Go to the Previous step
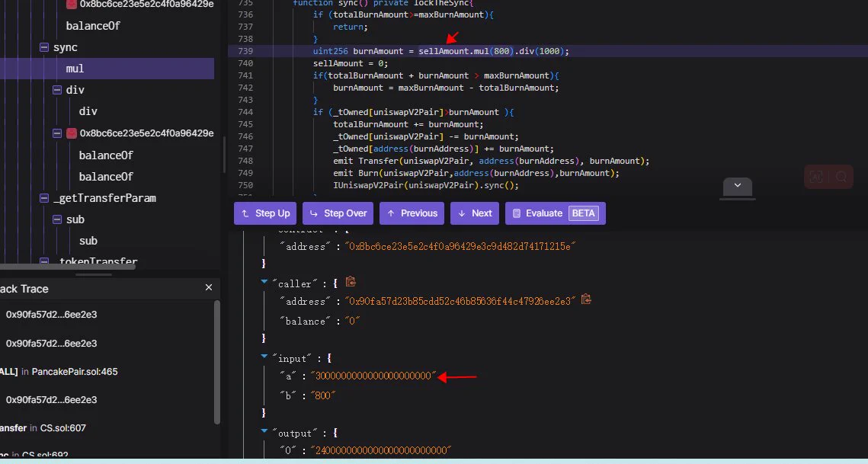The image size is (868, 464). coord(412,213)
